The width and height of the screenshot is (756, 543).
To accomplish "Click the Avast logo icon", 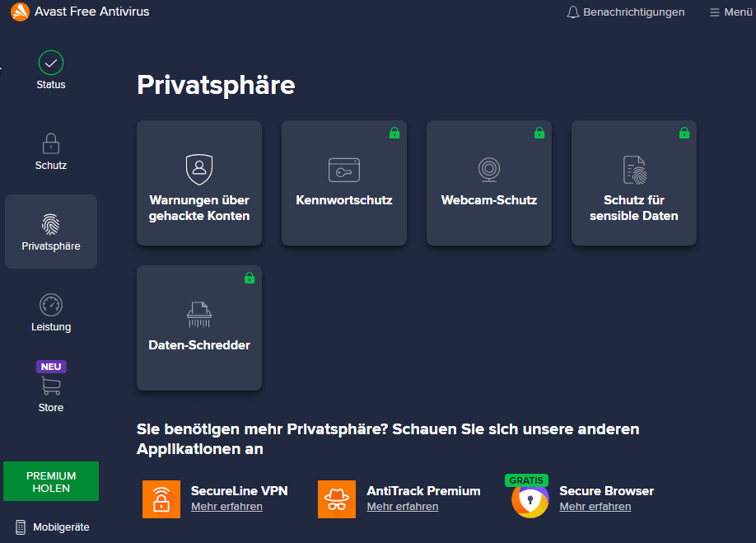I will point(20,12).
